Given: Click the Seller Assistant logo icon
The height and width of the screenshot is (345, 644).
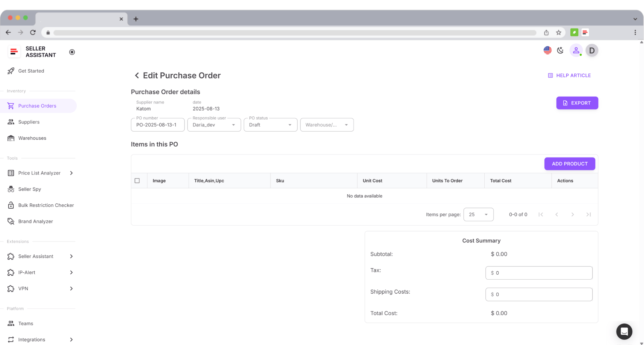Looking at the screenshot, I should click(x=14, y=52).
